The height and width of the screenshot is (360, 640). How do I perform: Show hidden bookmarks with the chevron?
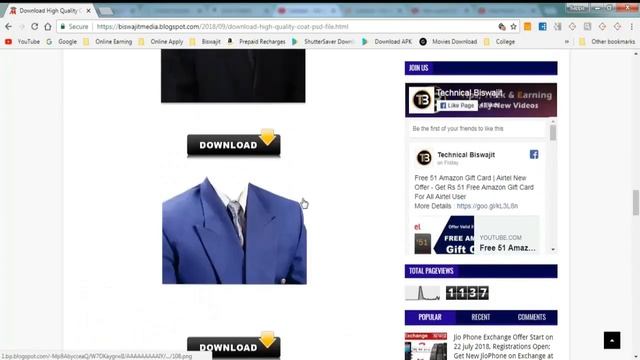coord(567,42)
